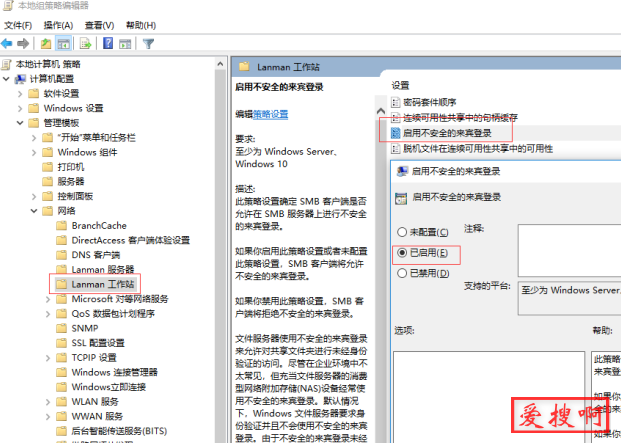Expand the Windows 组件 folder arrow

[x=36, y=152]
